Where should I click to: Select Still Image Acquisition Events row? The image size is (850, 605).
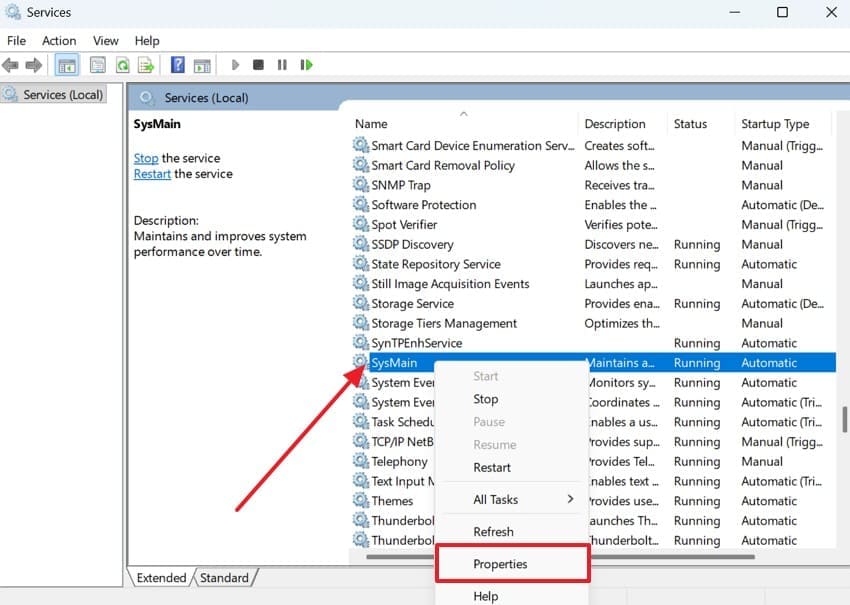coord(592,284)
